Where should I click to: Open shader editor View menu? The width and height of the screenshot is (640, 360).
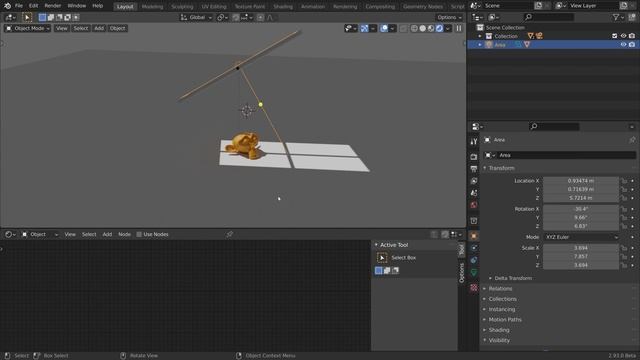70,234
